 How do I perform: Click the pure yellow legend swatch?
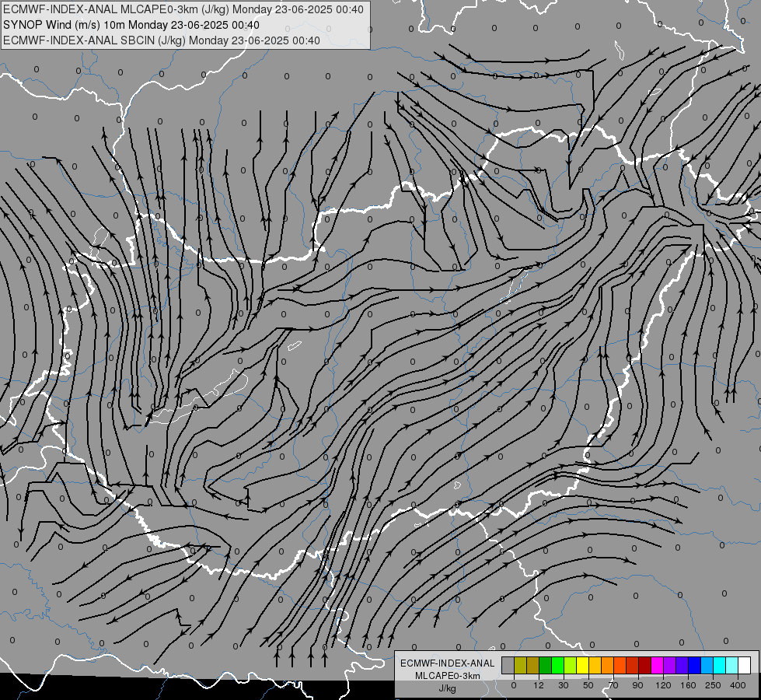582,665
